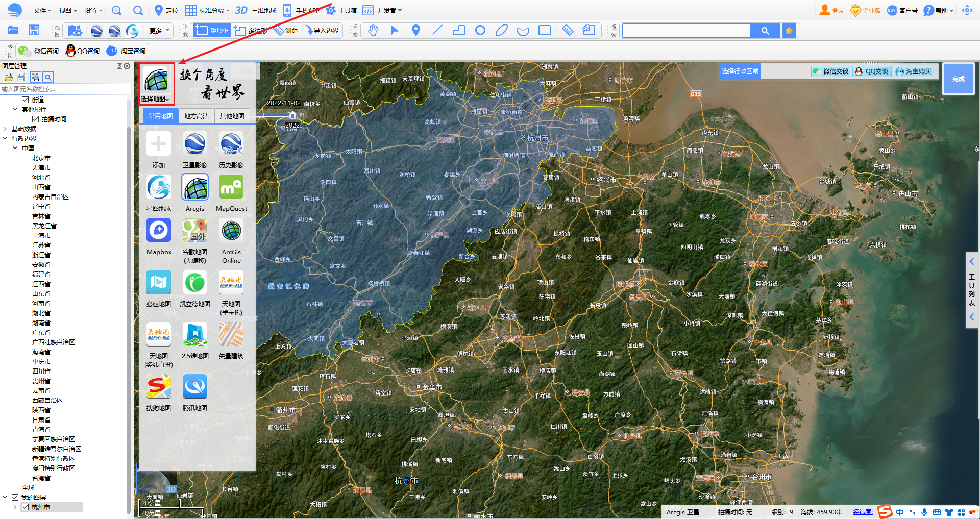Select the pan hand tool

373,31
